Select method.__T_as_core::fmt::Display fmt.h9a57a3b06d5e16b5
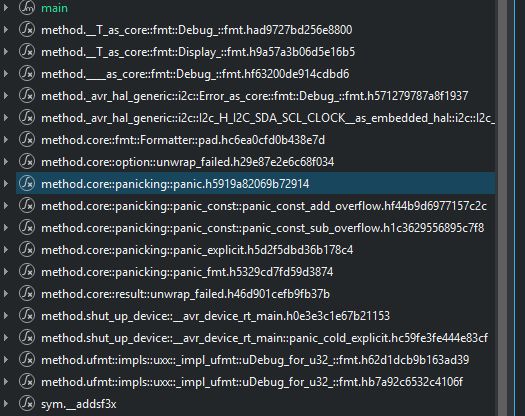Viewport: 525px width, 416px height. click(198, 52)
